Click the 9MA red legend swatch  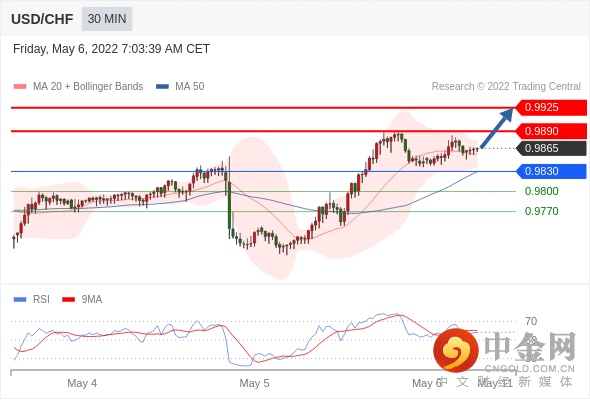coord(68,300)
